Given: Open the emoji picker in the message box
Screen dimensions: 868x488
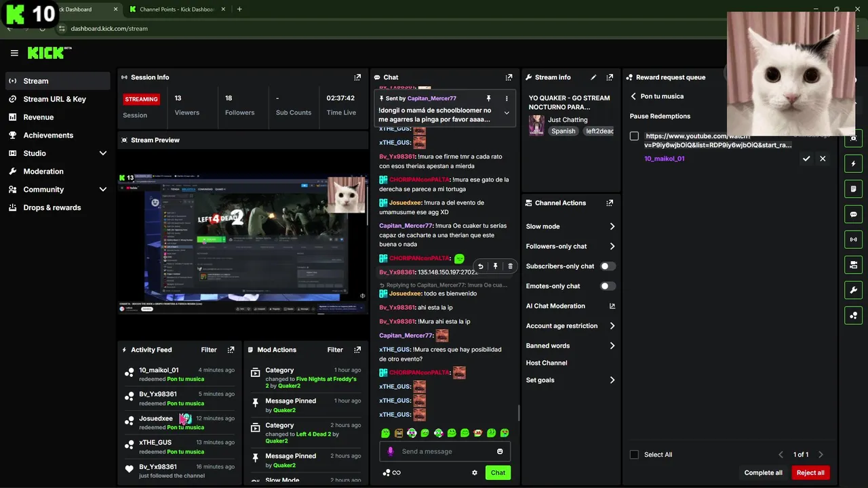Looking at the screenshot, I should (x=500, y=451).
